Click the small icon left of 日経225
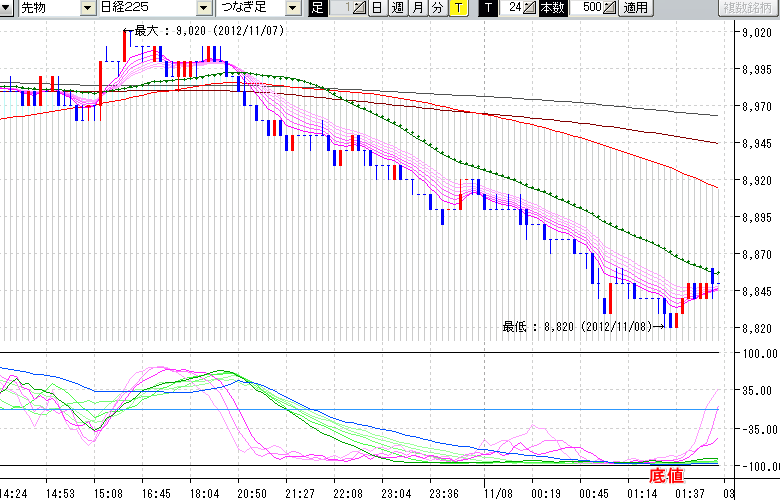The image size is (780, 500). (88, 8)
